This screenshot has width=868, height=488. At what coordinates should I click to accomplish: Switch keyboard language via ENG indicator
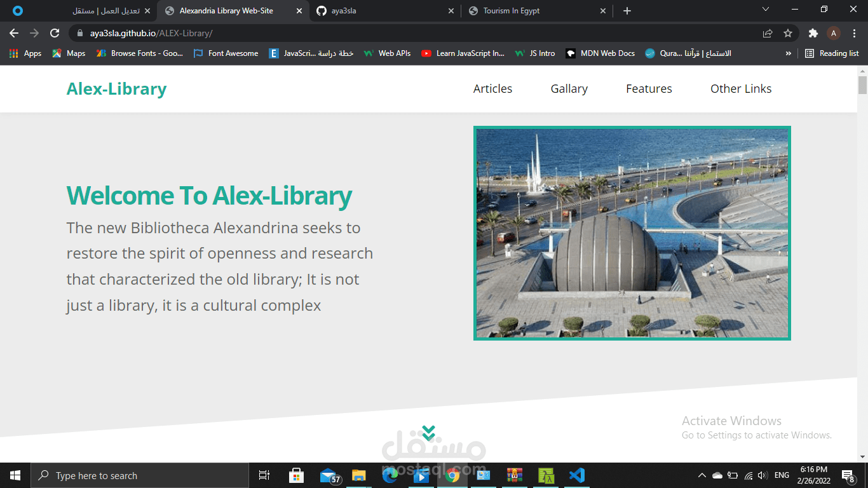pyautogui.click(x=781, y=475)
